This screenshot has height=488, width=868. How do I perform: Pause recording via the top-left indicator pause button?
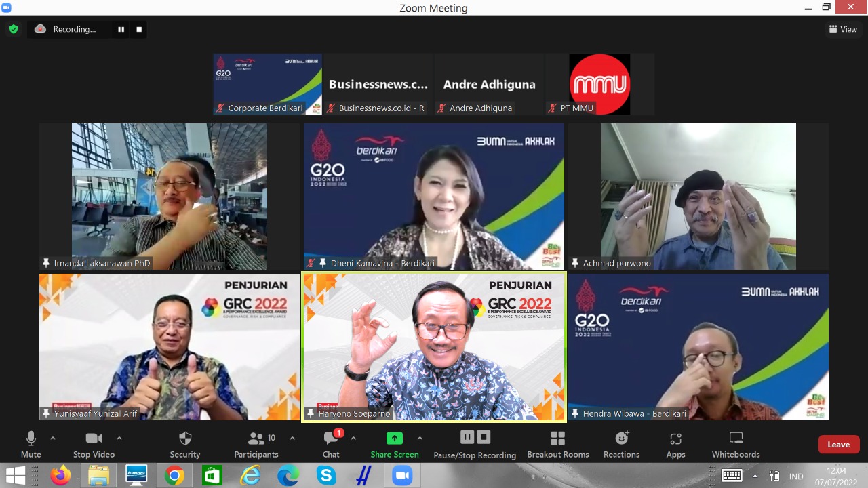121,29
